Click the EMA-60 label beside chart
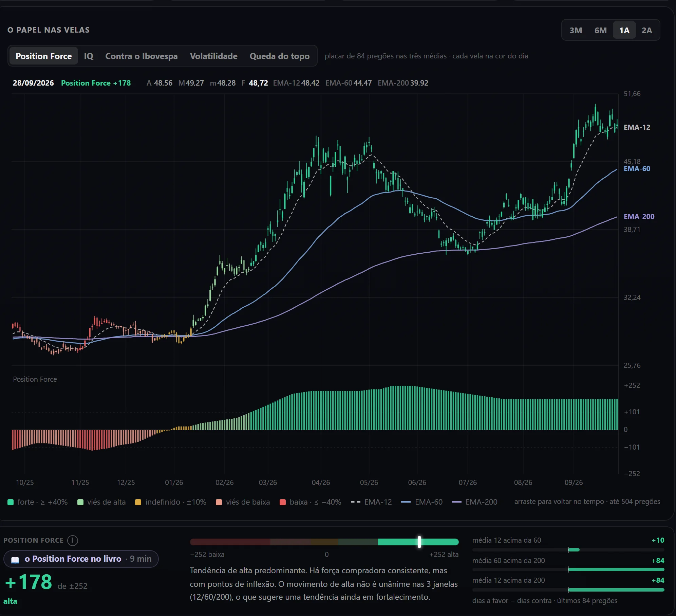This screenshot has height=616, width=676. (x=637, y=169)
